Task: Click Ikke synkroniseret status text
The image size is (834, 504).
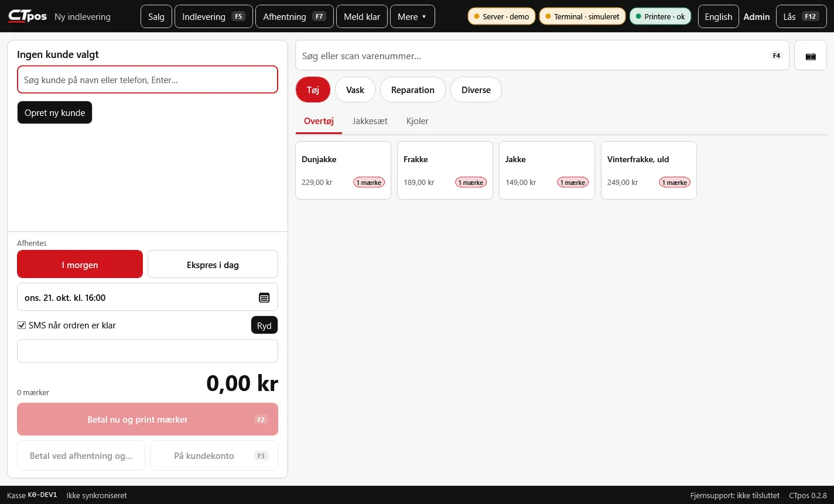Action: point(97,495)
